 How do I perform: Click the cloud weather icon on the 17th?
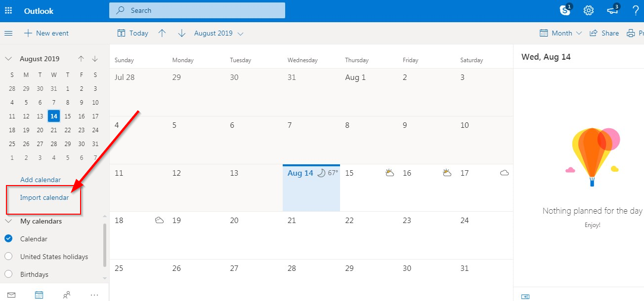pos(505,173)
